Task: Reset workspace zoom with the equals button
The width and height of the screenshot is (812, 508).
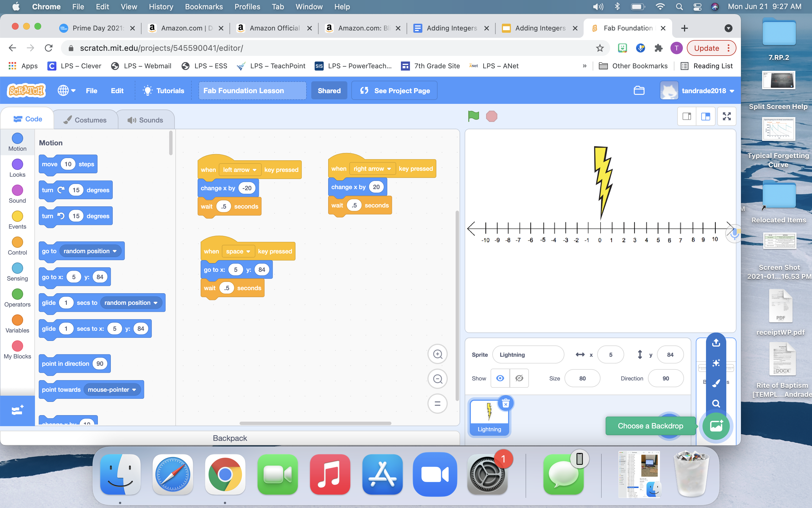Action: click(x=438, y=404)
